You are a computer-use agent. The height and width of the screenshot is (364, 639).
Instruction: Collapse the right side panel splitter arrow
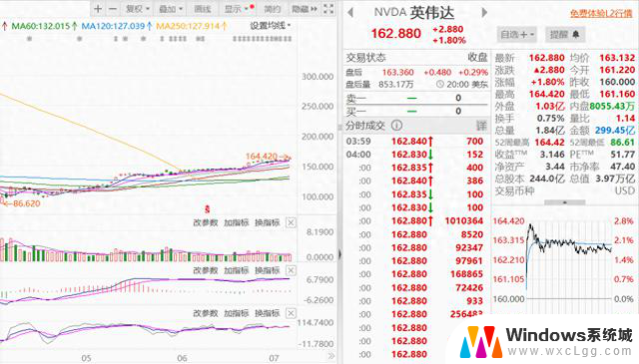coord(339,255)
